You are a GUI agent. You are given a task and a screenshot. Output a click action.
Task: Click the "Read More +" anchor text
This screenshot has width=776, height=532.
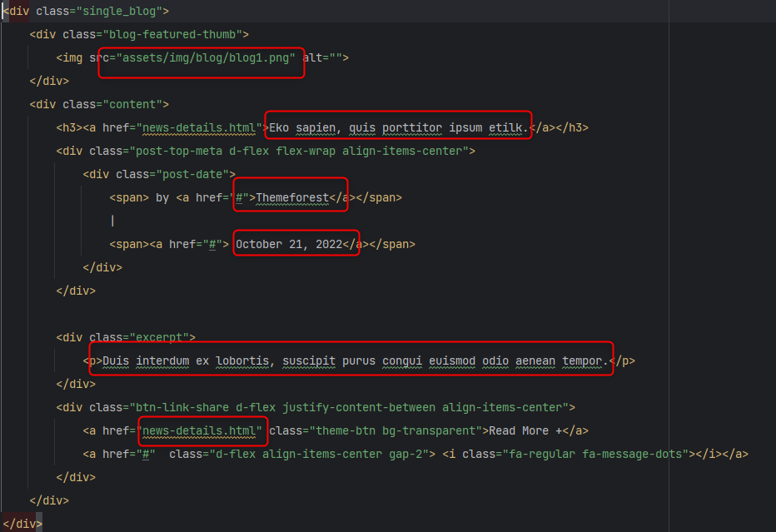coord(525,431)
